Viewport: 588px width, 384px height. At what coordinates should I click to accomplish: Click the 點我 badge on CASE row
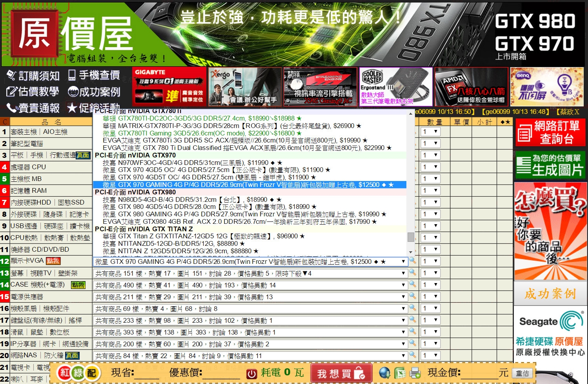pos(78,285)
